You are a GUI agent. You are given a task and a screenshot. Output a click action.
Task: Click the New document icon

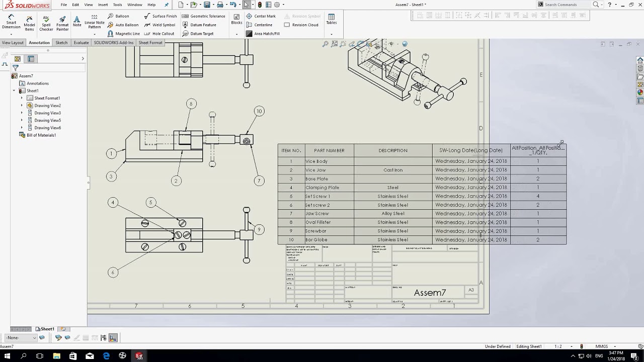pos(181,5)
